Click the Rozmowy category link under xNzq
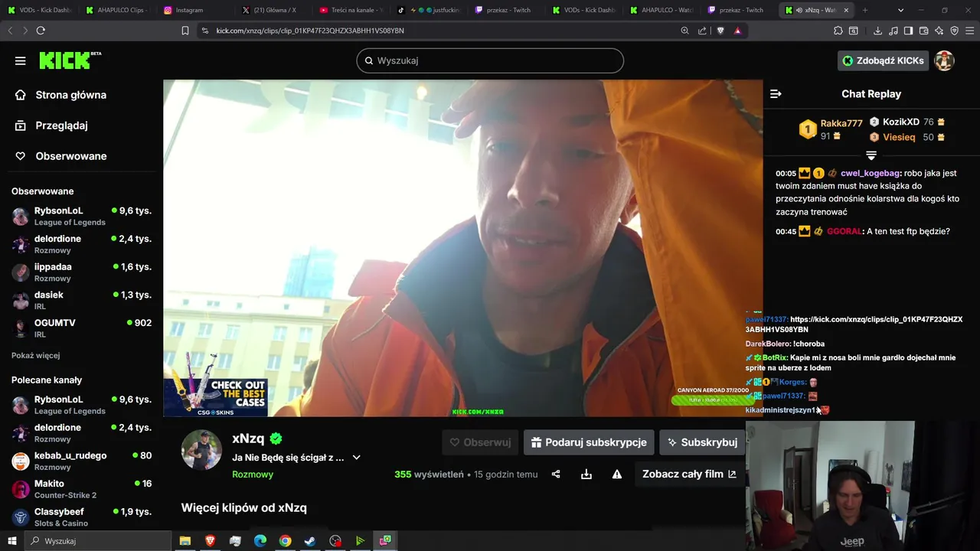Screen dimensions: 980x551 [253, 474]
